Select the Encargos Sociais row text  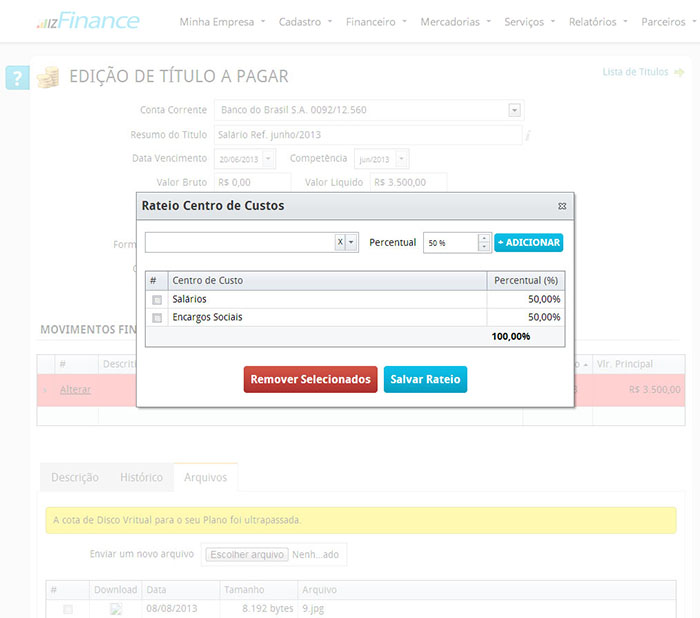(207, 317)
